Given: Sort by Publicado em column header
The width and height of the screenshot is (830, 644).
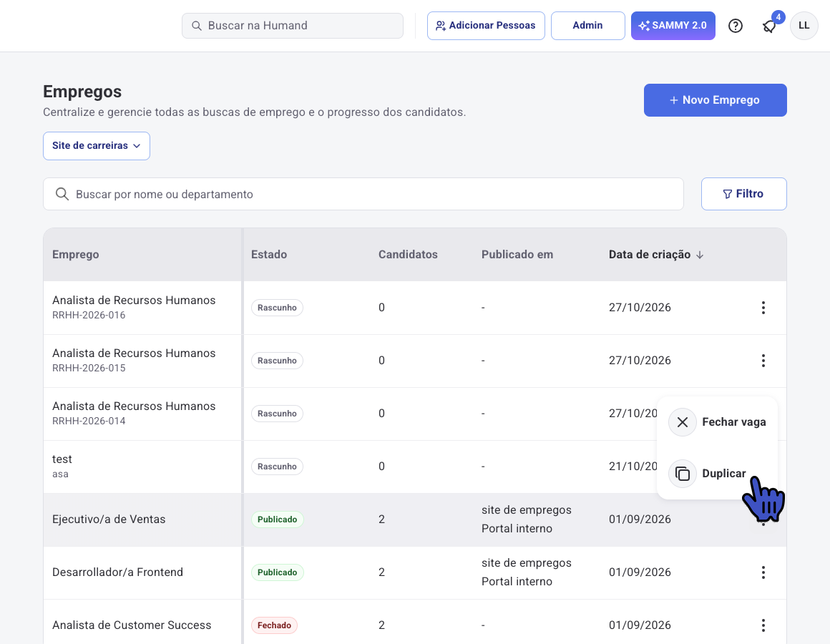Looking at the screenshot, I should [x=517, y=255].
